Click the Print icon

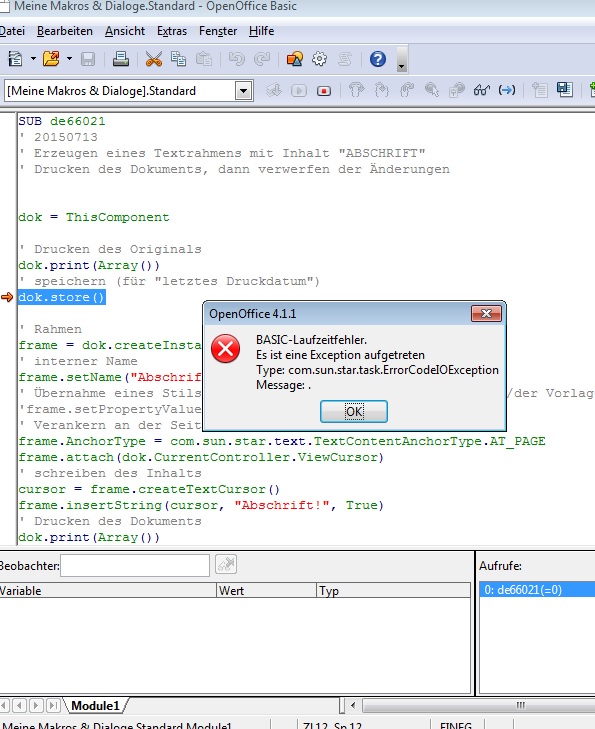(x=121, y=59)
